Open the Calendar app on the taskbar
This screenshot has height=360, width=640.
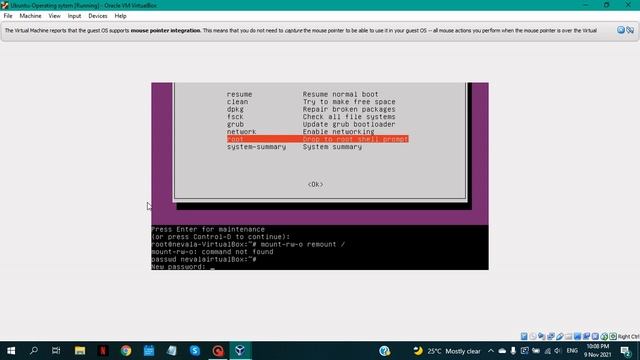coord(149,351)
